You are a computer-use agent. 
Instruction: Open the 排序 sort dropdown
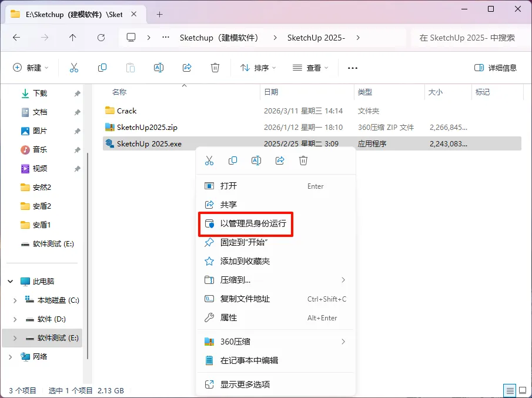[258, 68]
